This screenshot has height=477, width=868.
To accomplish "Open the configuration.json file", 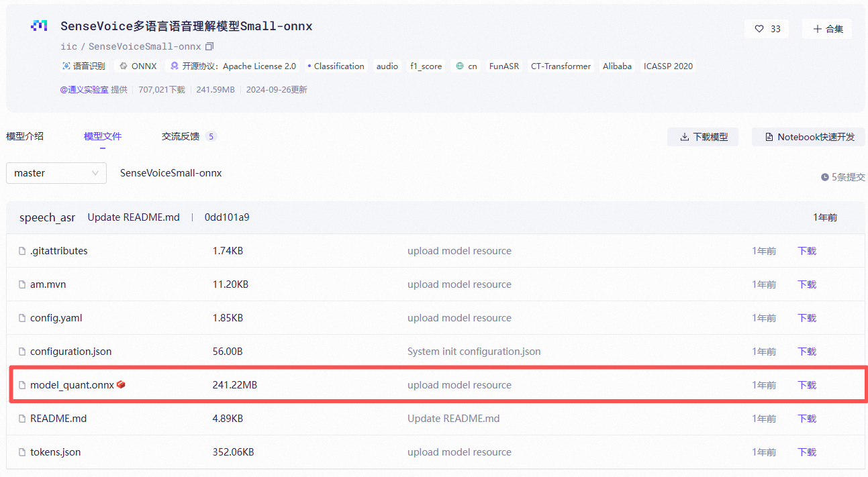I will click(x=71, y=352).
